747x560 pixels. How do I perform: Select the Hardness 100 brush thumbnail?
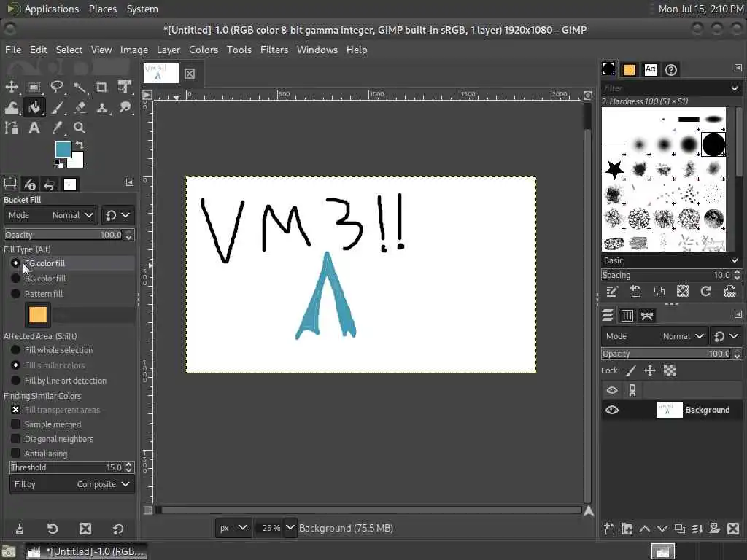coord(713,144)
